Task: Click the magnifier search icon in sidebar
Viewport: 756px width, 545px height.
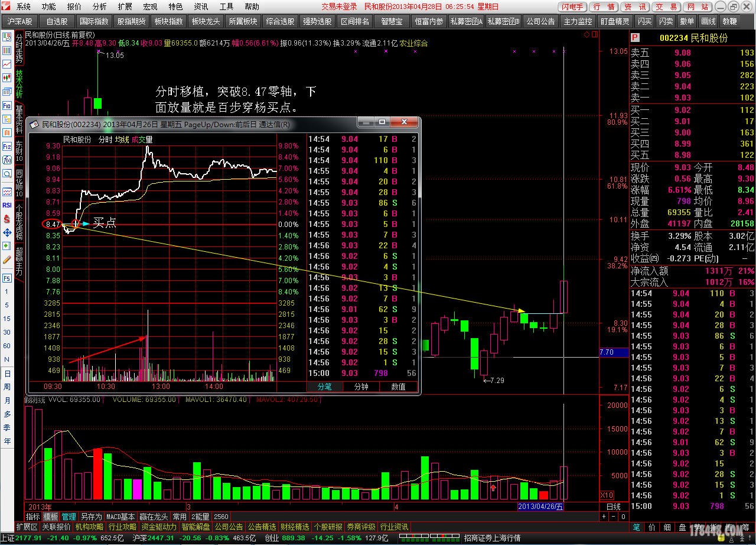Action: pos(7,174)
